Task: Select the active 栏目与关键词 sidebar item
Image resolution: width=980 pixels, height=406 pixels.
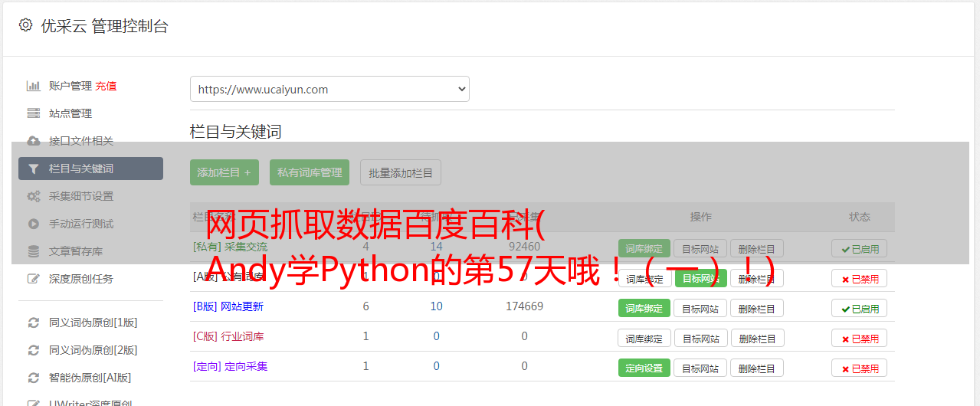Action: (90, 169)
